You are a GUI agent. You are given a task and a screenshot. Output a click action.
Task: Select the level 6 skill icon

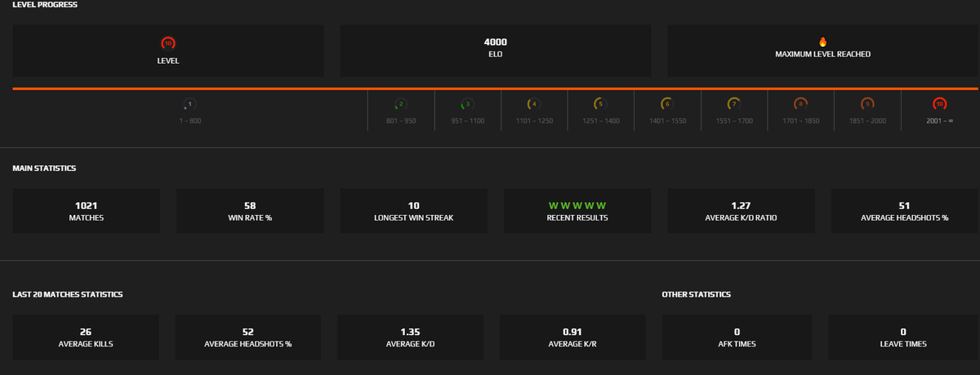point(666,105)
